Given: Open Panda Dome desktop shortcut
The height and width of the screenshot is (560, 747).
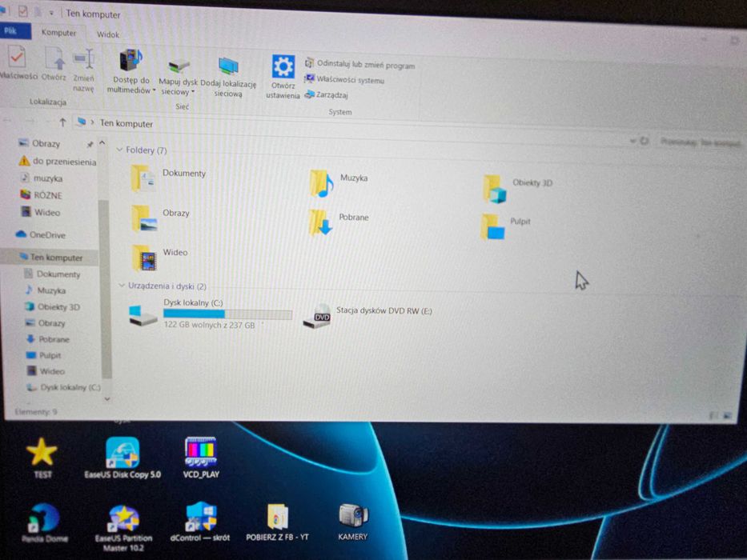Looking at the screenshot, I should (45, 523).
